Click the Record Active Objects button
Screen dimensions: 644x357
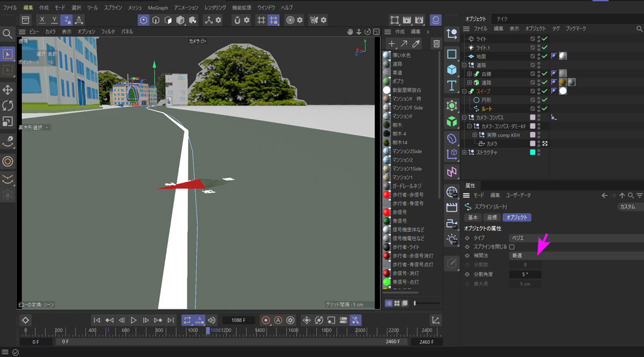tap(266, 320)
